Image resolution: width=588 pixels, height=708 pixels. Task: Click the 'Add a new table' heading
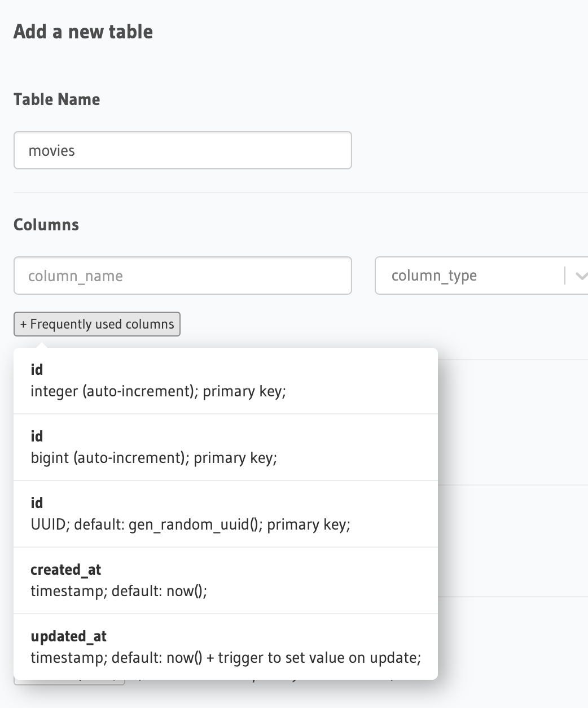coord(83,32)
